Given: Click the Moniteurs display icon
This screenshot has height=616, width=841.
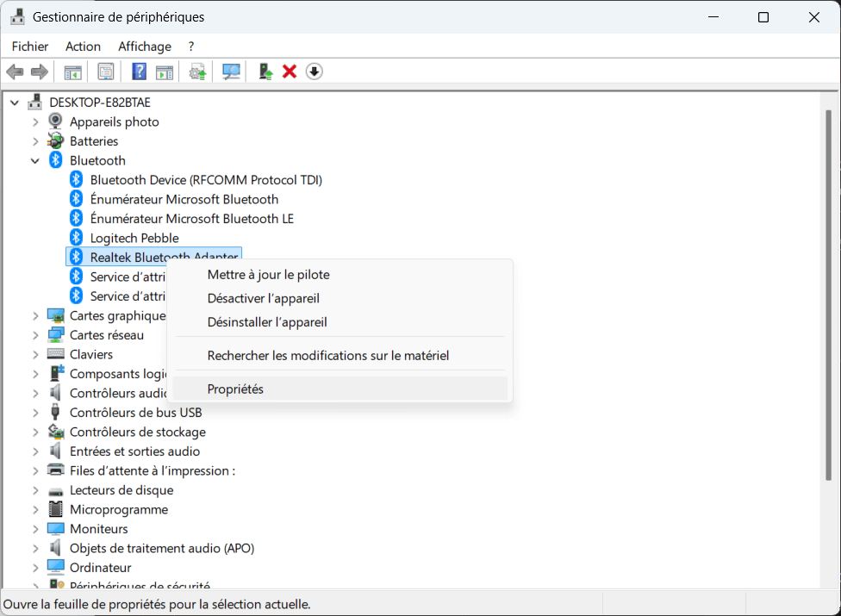Looking at the screenshot, I should click(x=56, y=529).
